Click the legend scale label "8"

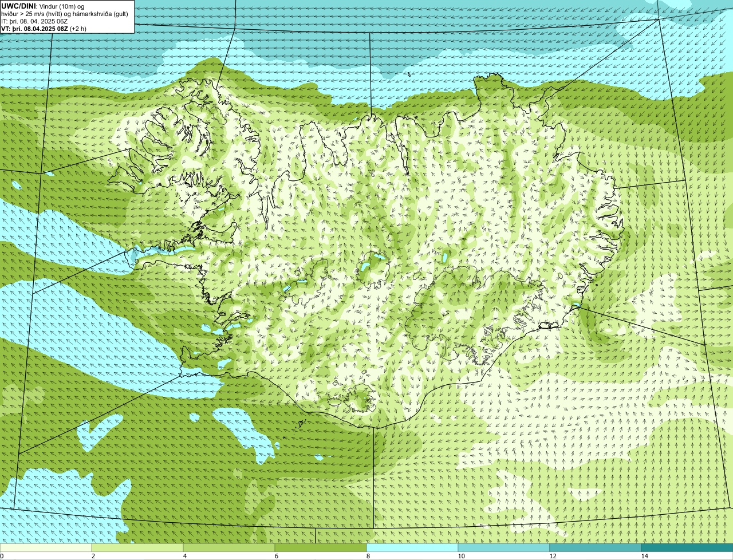point(368,556)
